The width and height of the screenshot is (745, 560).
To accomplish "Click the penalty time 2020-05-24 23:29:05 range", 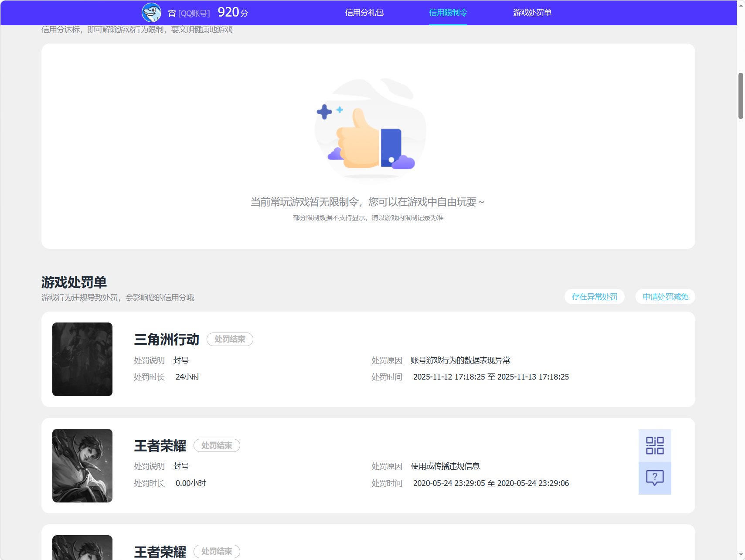I will [x=491, y=483].
